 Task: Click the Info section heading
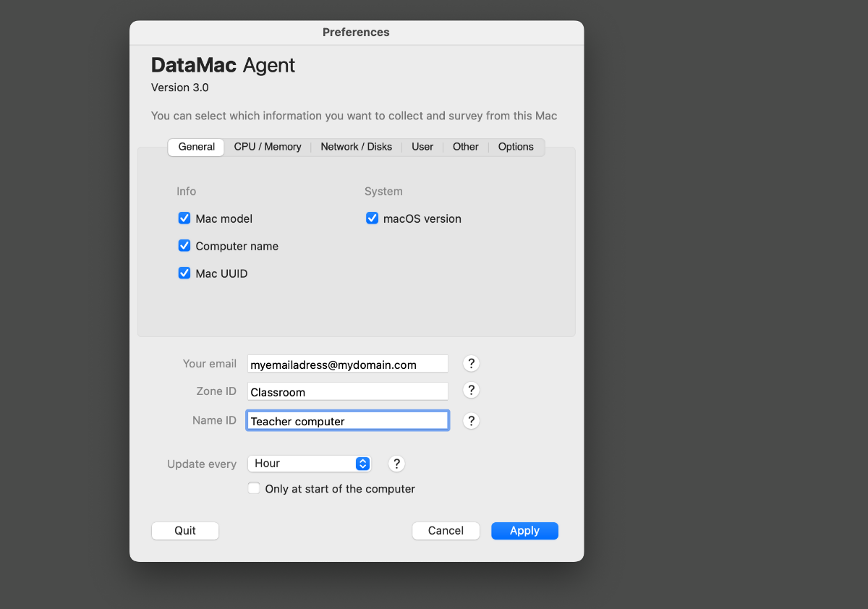point(187,192)
